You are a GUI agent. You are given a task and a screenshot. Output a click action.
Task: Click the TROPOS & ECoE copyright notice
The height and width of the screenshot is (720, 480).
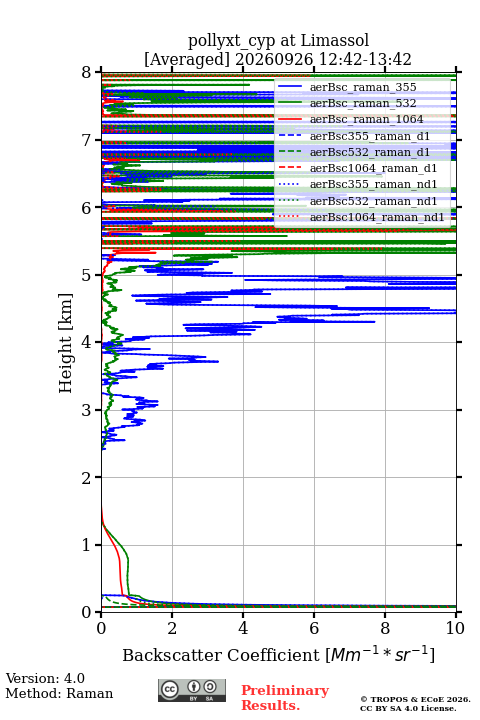[x=415, y=703]
